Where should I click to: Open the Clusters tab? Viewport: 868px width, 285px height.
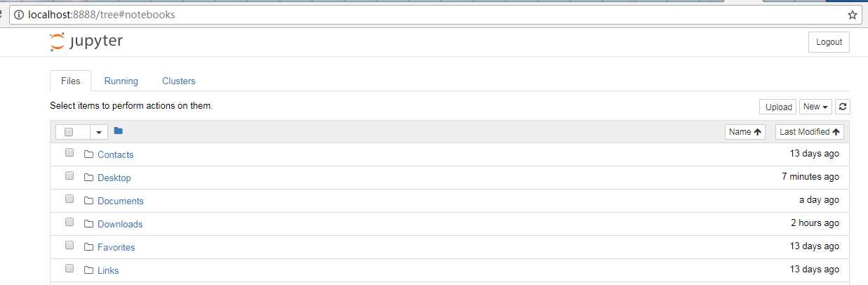179,81
